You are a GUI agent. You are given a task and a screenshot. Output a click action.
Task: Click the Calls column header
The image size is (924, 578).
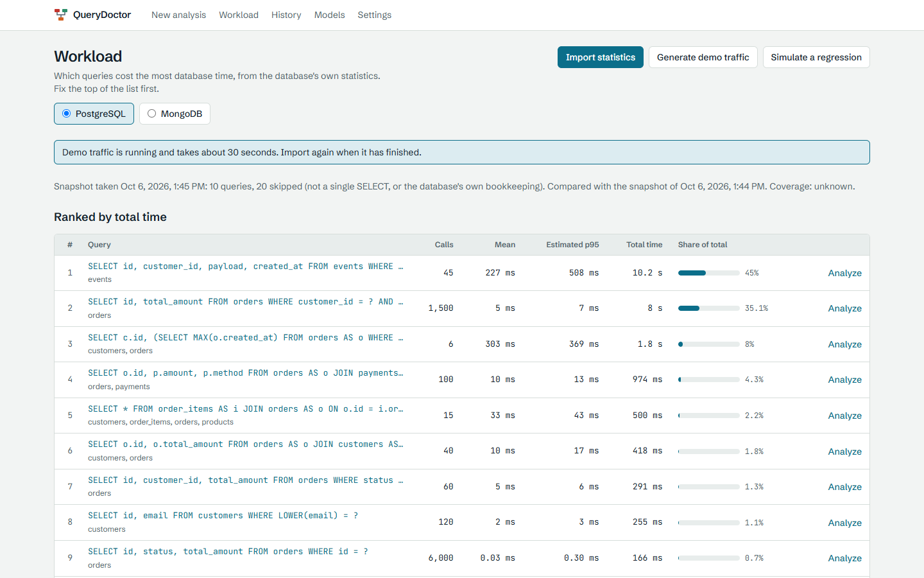tap(444, 245)
